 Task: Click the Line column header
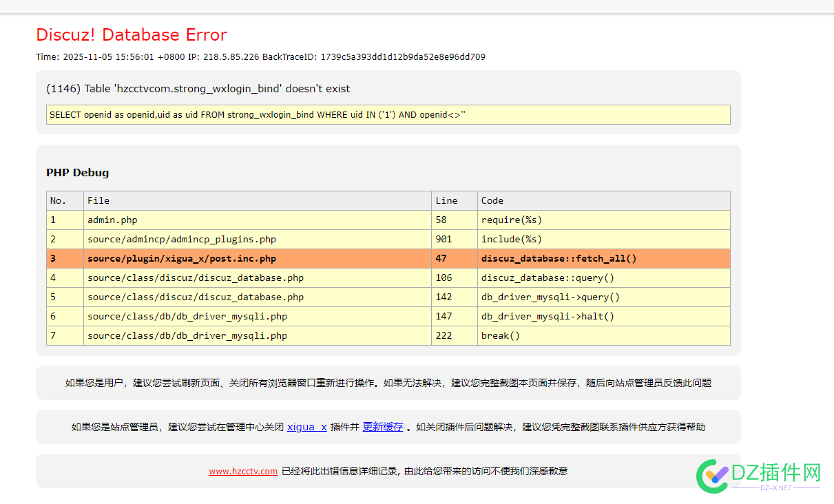coord(446,201)
